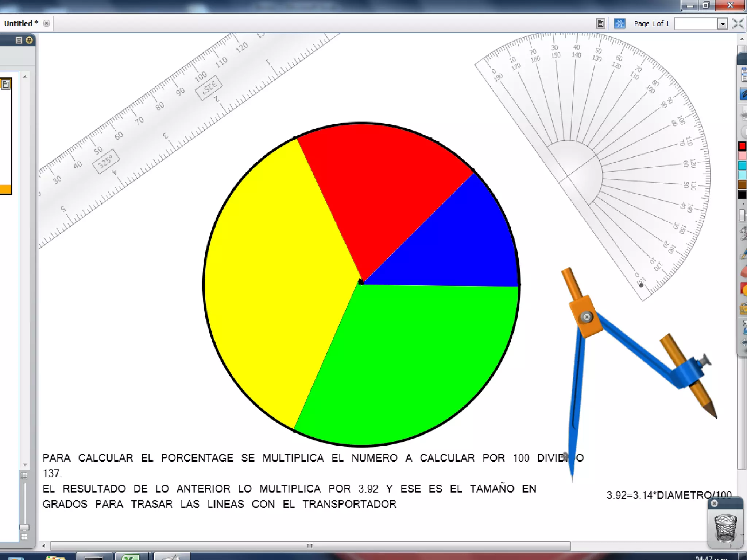Click the page notes icon beside blue button

[600, 24]
